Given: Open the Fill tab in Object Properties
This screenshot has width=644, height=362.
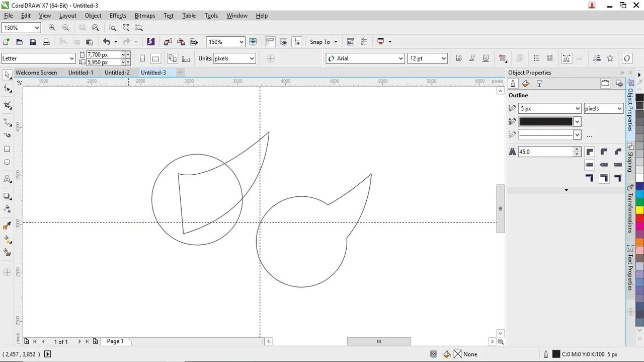Looking at the screenshot, I should tap(526, 84).
